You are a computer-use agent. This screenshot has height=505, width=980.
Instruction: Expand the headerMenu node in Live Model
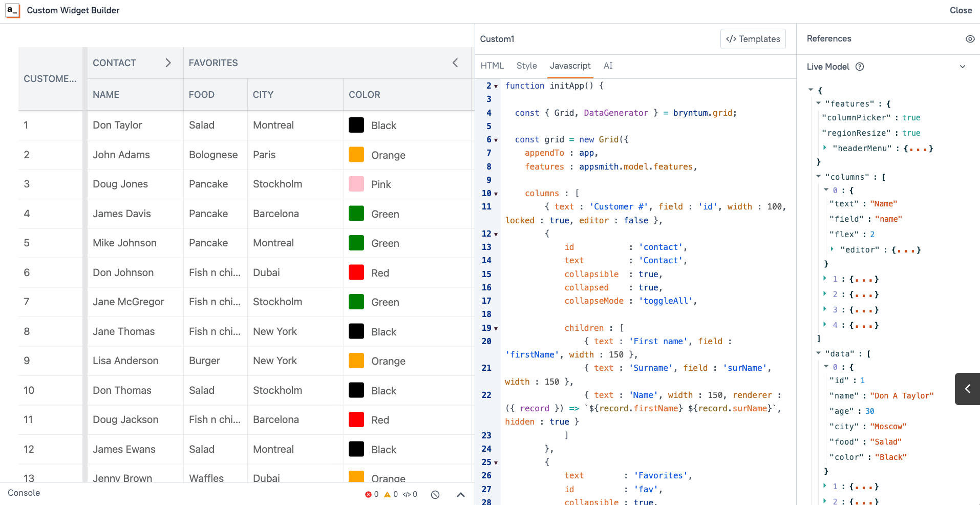tap(824, 149)
